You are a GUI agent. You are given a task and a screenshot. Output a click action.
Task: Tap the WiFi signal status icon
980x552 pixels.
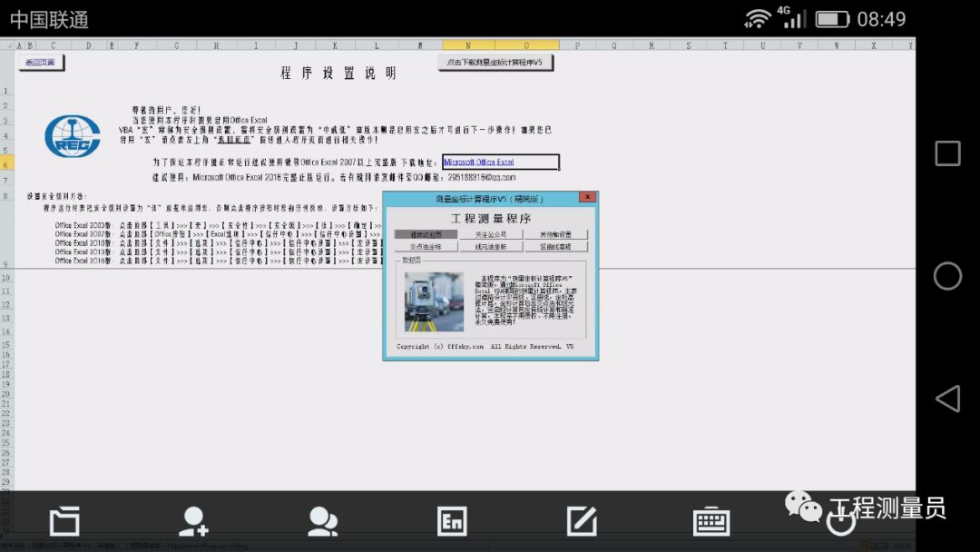click(x=758, y=19)
